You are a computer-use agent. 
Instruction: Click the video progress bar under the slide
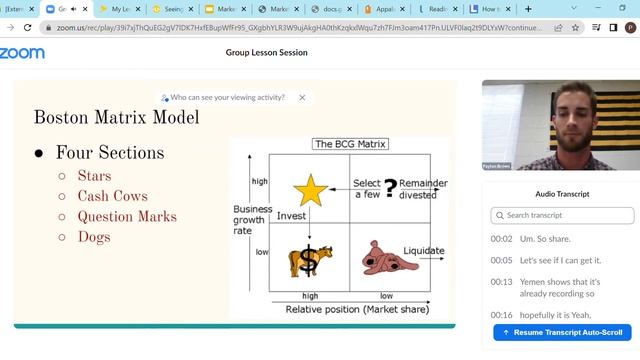click(235, 326)
